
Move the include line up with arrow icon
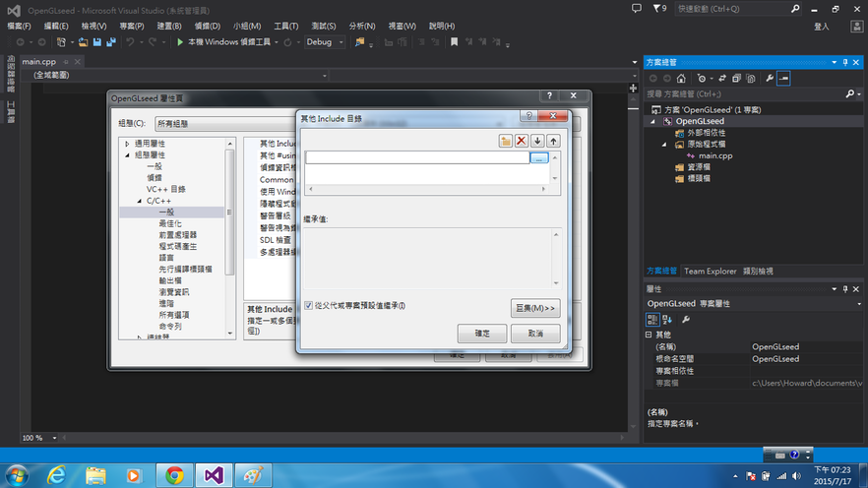pyautogui.click(x=553, y=141)
